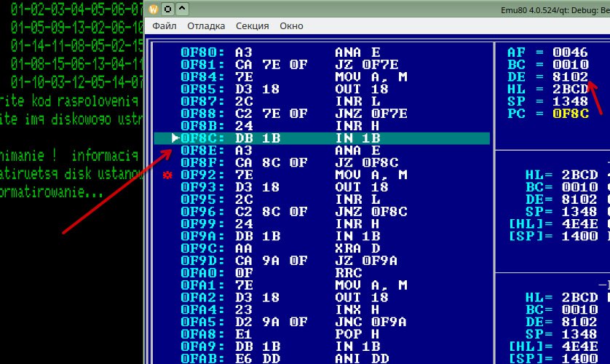Viewport: 610px width, 364px height.
Task: Open the Секция menu
Action: pyautogui.click(x=253, y=25)
